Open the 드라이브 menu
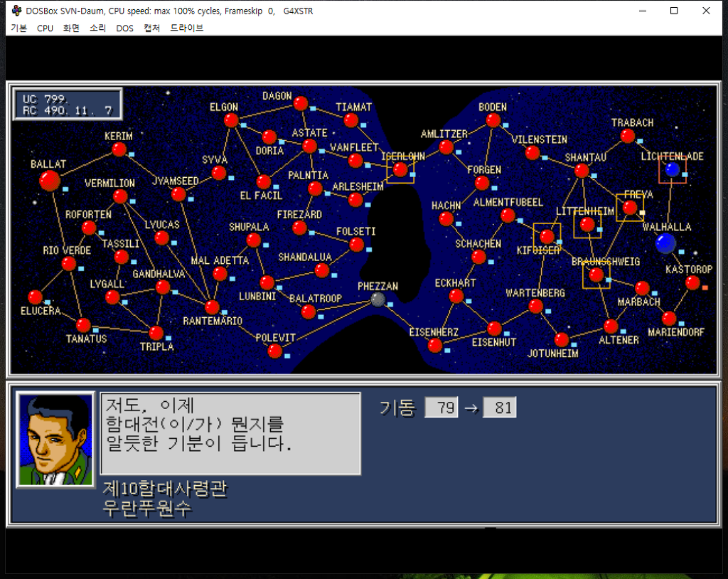The image size is (728, 579). [x=187, y=28]
